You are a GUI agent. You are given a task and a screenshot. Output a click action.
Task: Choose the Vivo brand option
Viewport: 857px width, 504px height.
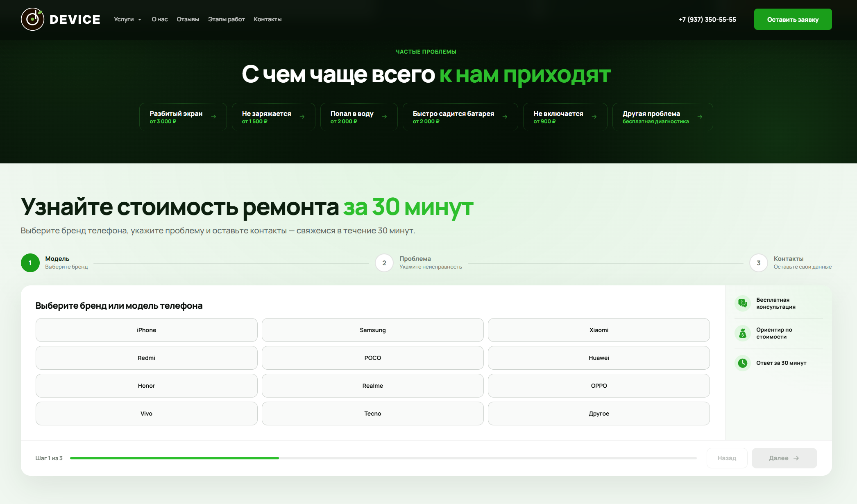point(147,414)
